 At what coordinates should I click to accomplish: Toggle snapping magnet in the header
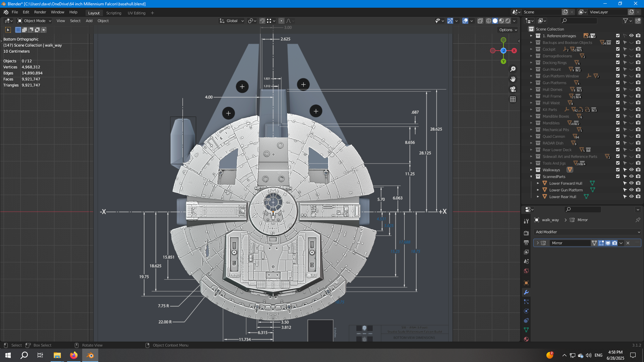tap(262, 21)
